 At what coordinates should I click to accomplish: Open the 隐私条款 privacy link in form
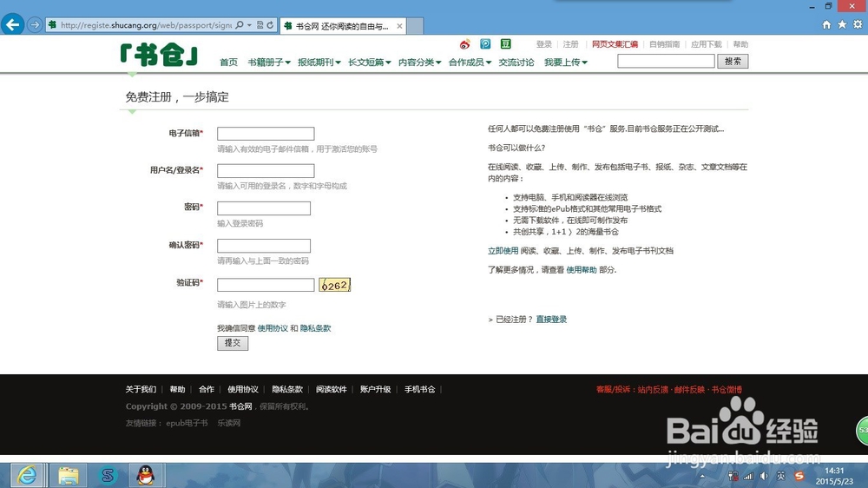pyautogui.click(x=315, y=328)
